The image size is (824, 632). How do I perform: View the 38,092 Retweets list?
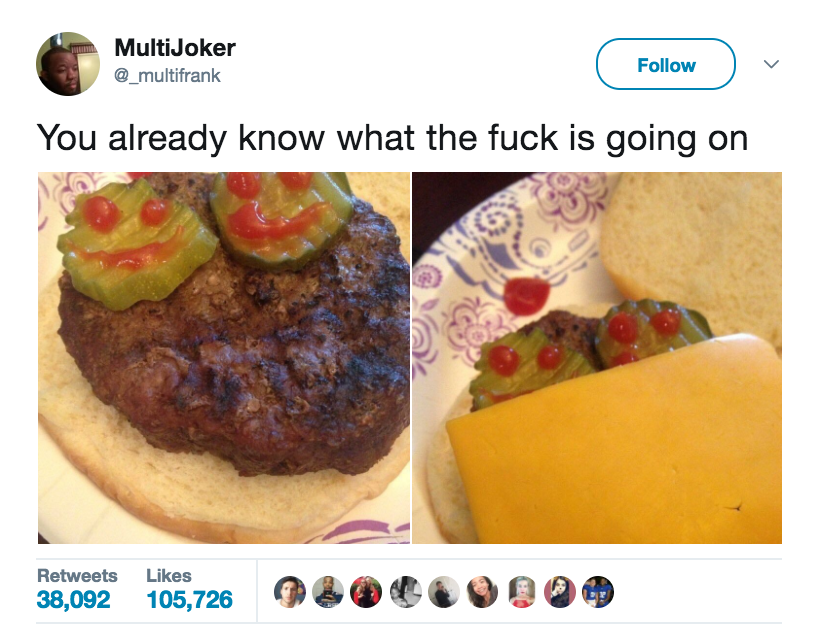point(74,599)
